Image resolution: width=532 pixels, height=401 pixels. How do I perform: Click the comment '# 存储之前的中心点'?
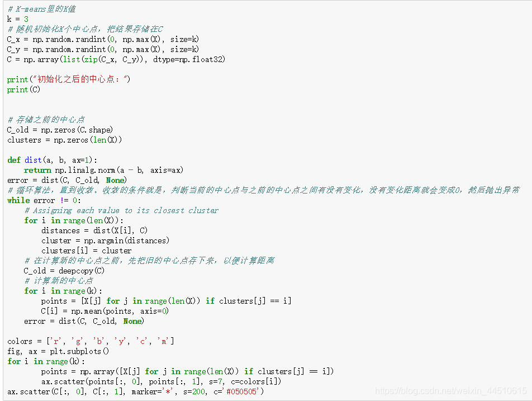(x=46, y=120)
